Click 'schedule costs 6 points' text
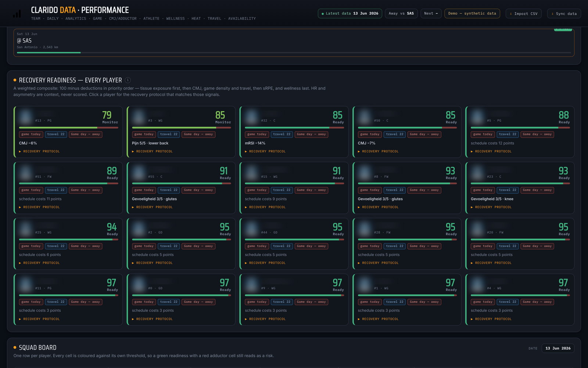Screen dimensions: 588x368 click(x=40, y=255)
